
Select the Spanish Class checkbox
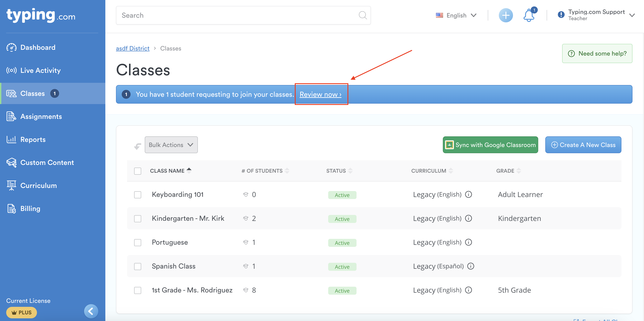[137, 267]
